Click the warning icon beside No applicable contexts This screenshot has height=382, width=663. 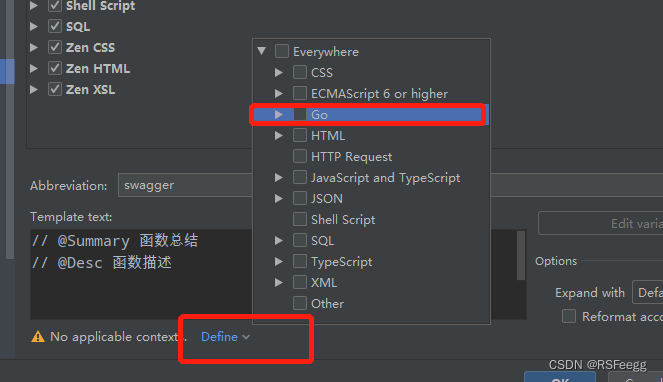point(38,337)
